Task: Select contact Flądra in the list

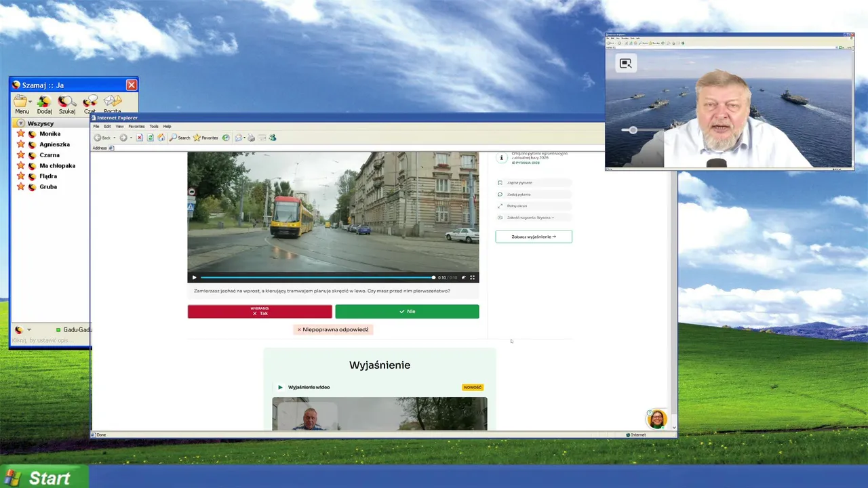Action: [x=48, y=176]
